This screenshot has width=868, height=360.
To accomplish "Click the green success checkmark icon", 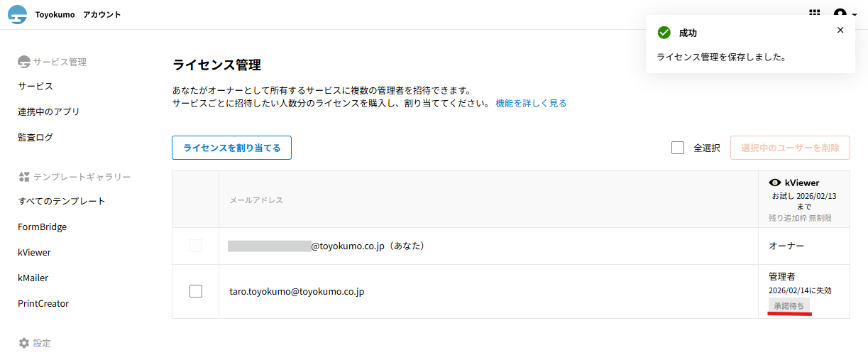I will [664, 33].
